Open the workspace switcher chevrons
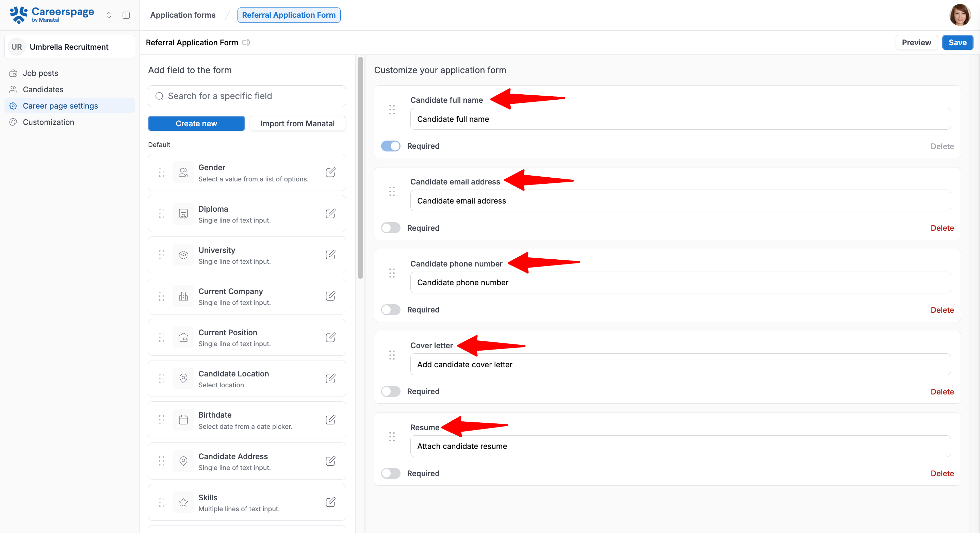 109,15
